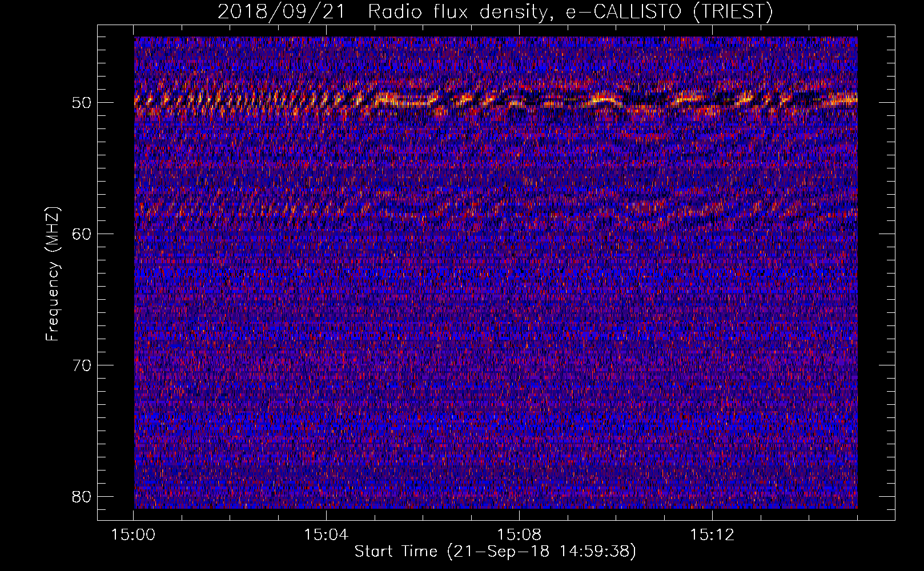Click the 'Start Time (21-Sep-18 14:59:38)' label
Image resolution: width=924 pixels, height=571 pixels.
coord(495,552)
